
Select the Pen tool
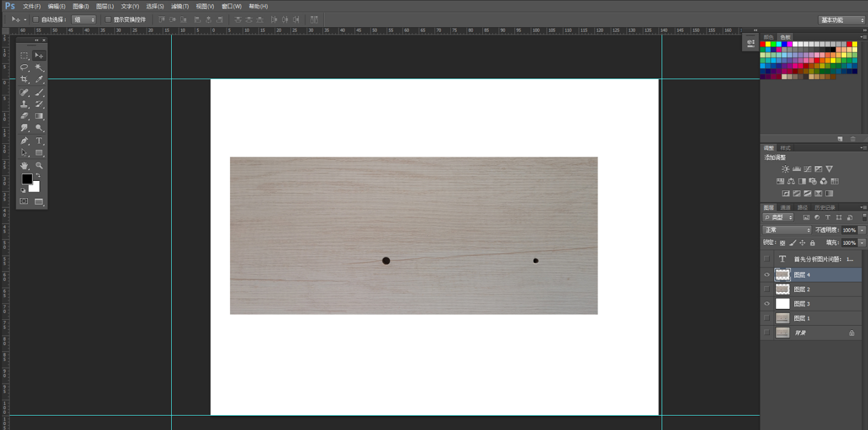coord(24,141)
